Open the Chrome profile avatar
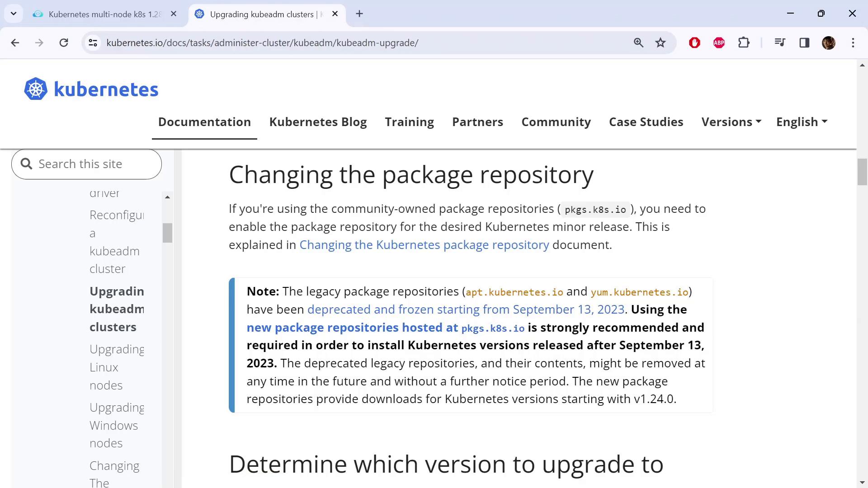The width and height of the screenshot is (868, 488). tap(829, 43)
